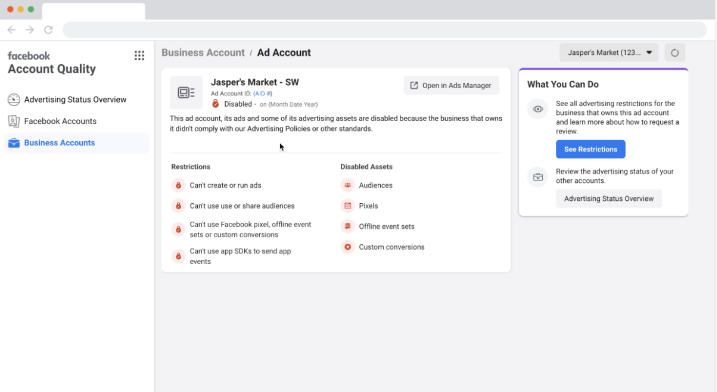This screenshot has height=392, width=717.
Task: Click lock icon beside Can't create or run ads
Action: click(178, 185)
